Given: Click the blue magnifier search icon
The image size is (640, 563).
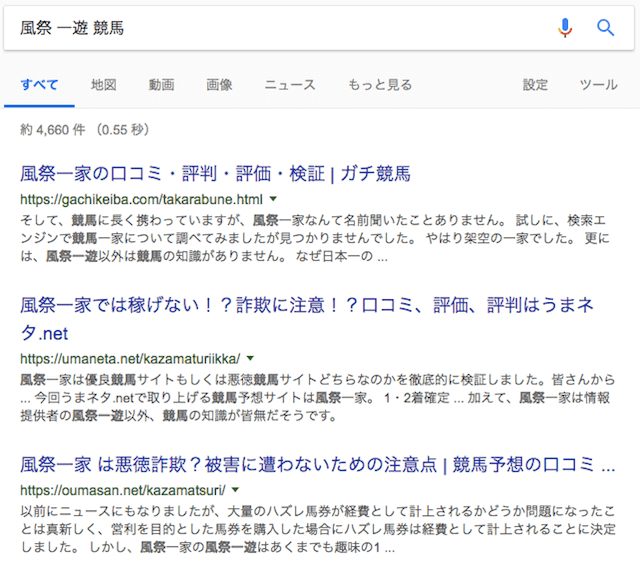Looking at the screenshot, I should pos(605,28).
